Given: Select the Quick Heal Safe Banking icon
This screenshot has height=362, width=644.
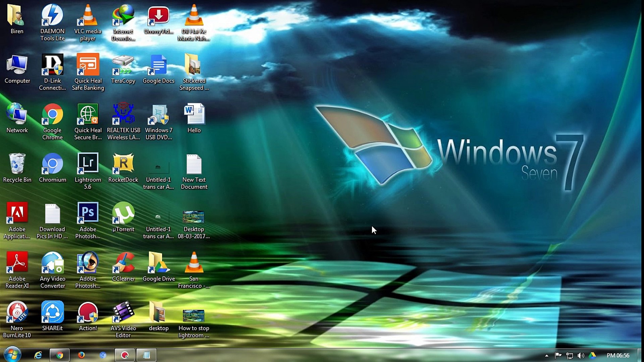Looking at the screenshot, I should tap(88, 65).
